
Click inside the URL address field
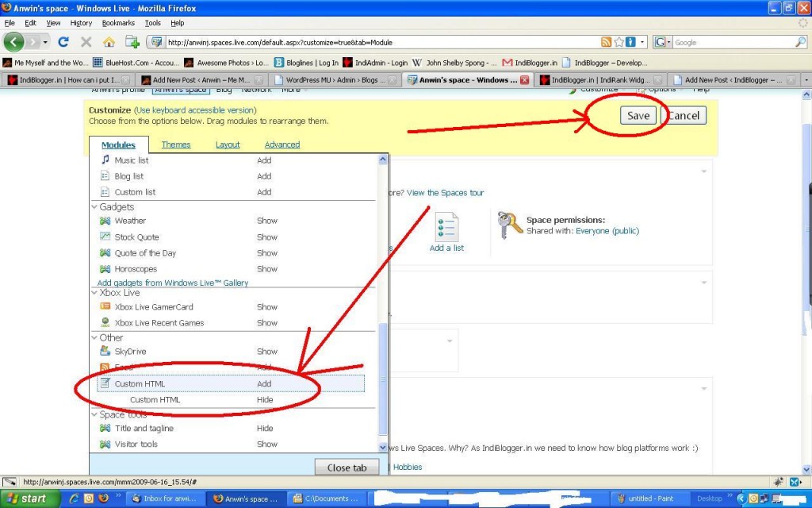382,43
